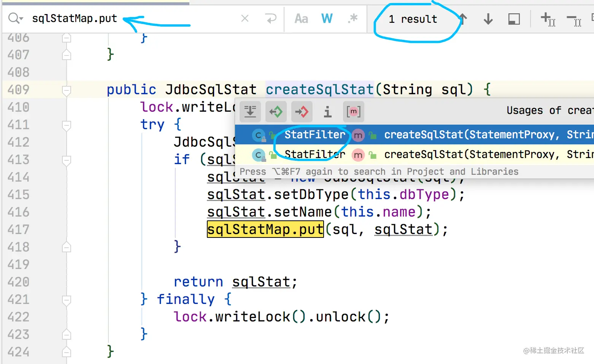Click fold end marker at line 407
Image resolution: width=594 pixels, height=364 pixels.
(x=67, y=55)
